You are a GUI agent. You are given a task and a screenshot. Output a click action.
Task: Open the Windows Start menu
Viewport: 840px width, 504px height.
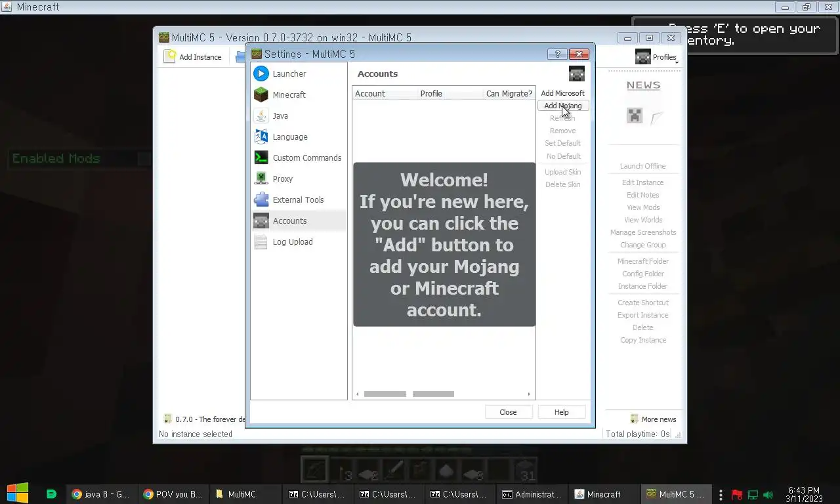(18, 493)
